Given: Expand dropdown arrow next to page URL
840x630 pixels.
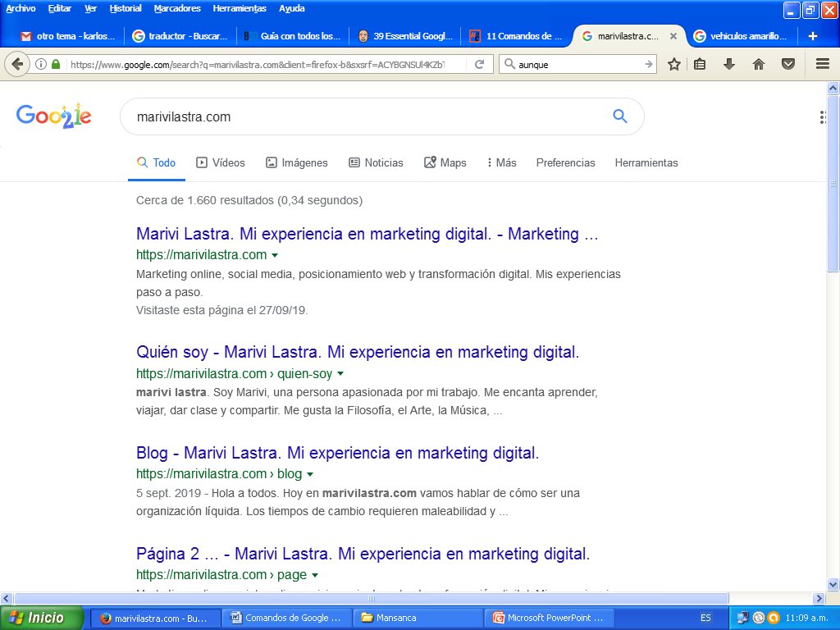Looking at the screenshot, I should click(x=314, y=575).
